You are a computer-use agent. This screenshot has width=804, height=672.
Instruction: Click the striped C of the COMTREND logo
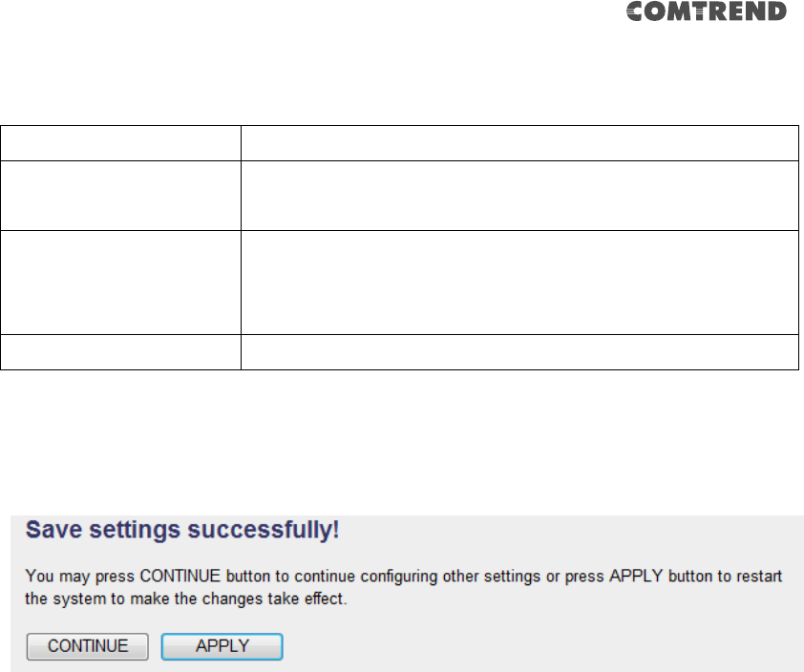click(x=636, y=11)
